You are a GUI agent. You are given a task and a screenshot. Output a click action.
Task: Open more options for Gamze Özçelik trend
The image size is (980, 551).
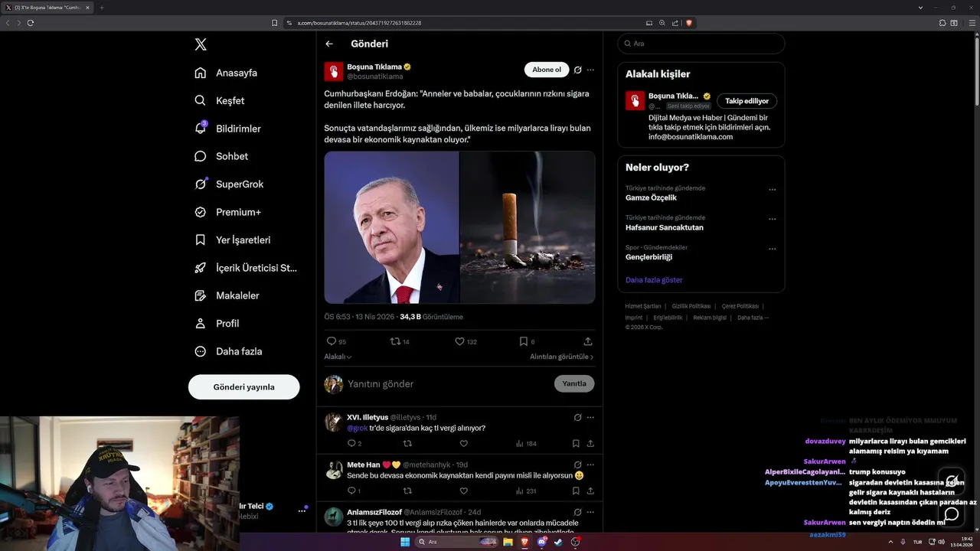click(x=772, y=190)
